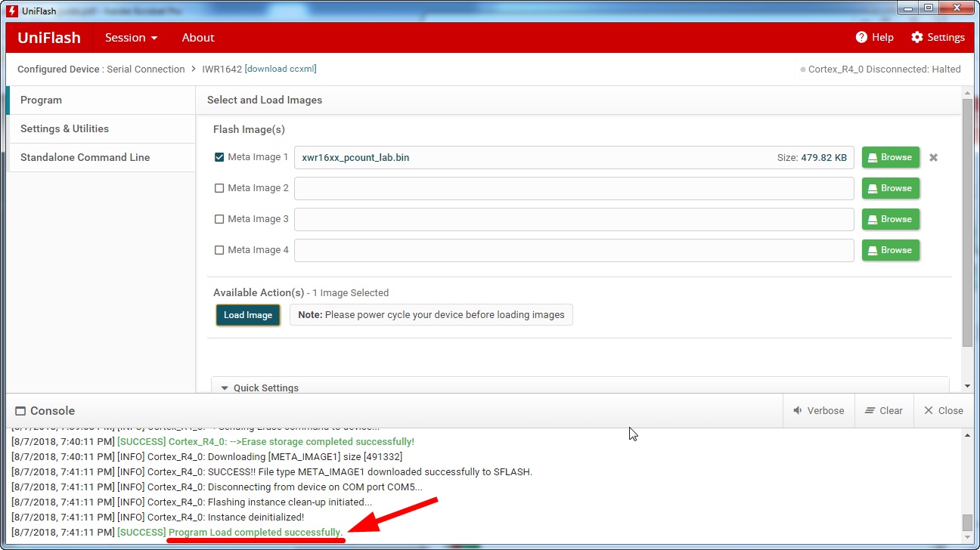Check the Meta Image 2 checkbox

(219, 188)
